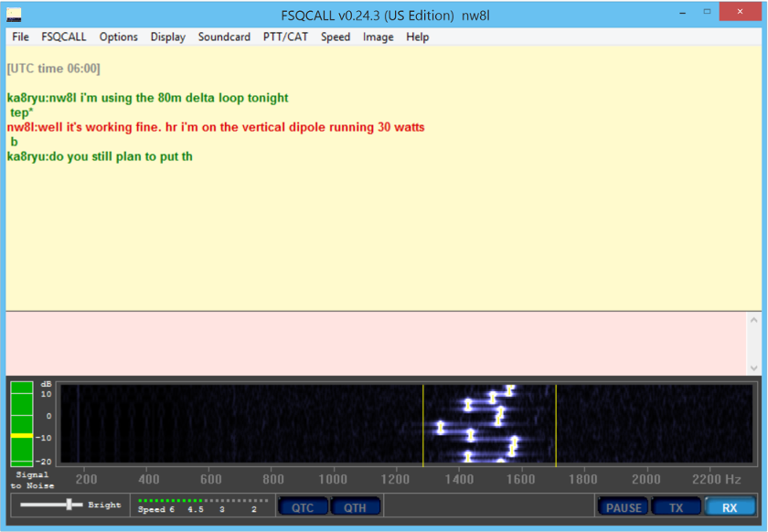Open the File menu
The image size is (768, 532).
(20, 37)
